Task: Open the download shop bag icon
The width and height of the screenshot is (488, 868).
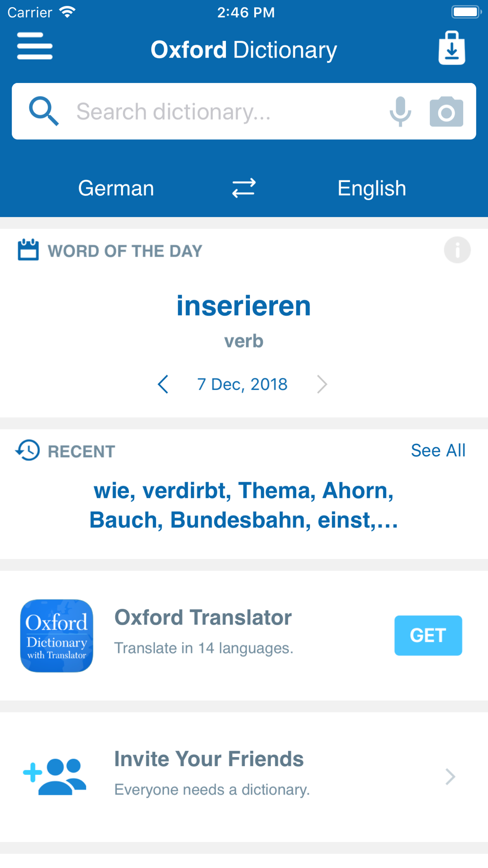Action: click(451, 48)
